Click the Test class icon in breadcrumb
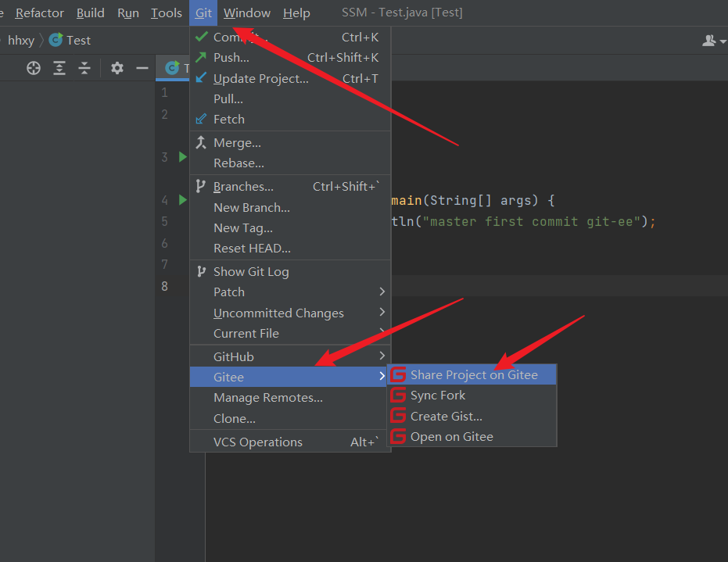The width and height of the screenshot is (728, 562). [56, 40]
